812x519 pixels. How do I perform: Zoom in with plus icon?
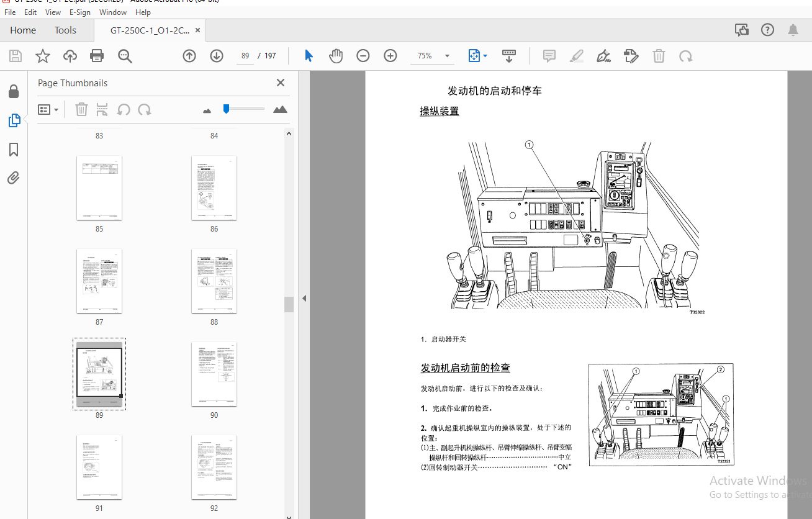click(x=390, y=56)
